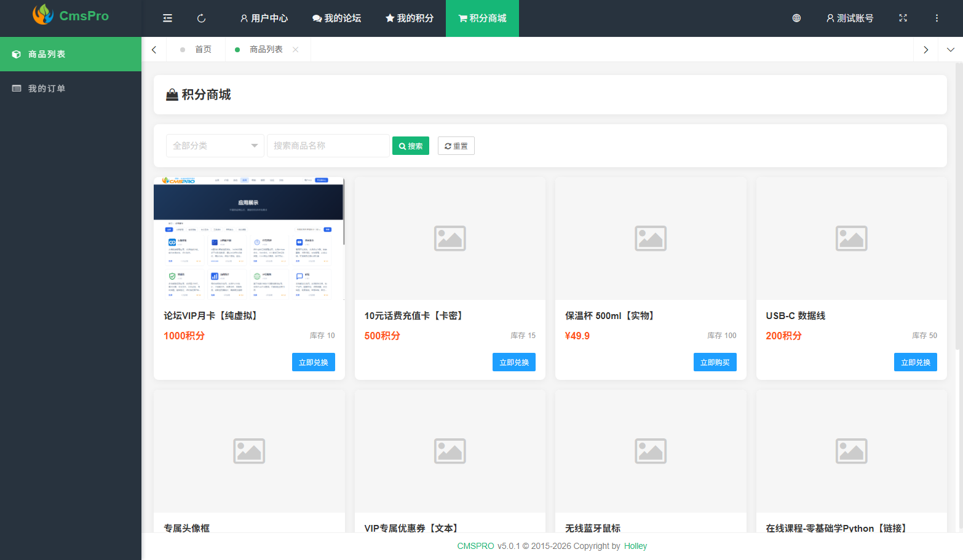Click the 1000积分 price
Viewport: 963px width, 560px height.
184,336
